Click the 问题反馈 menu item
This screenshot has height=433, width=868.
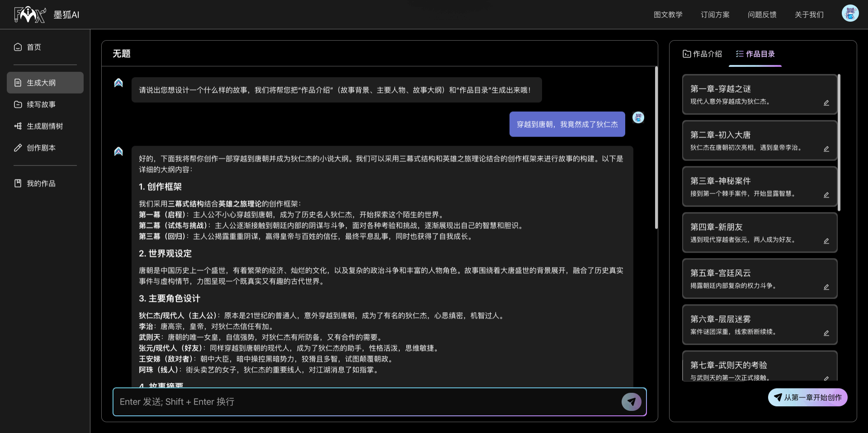tap(762, 14)
